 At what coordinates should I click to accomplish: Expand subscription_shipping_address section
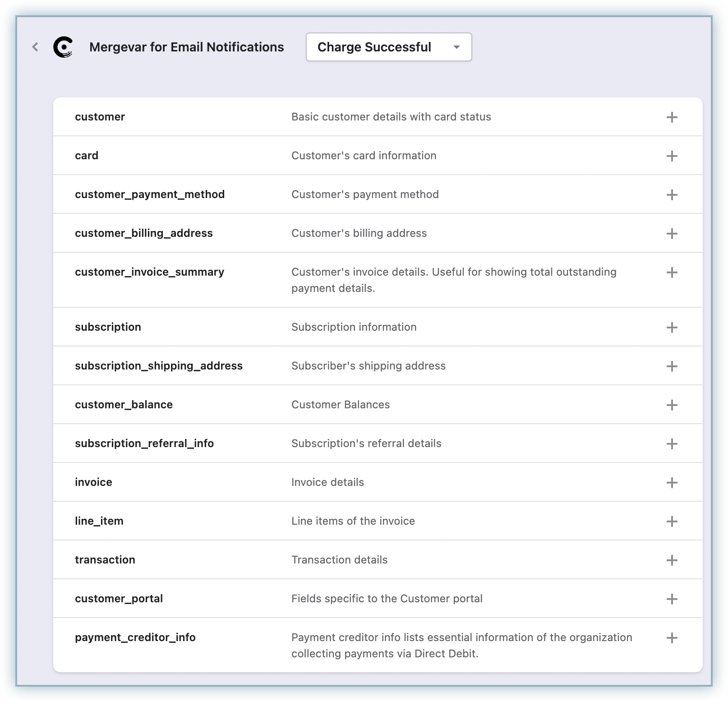click(672, 366)
